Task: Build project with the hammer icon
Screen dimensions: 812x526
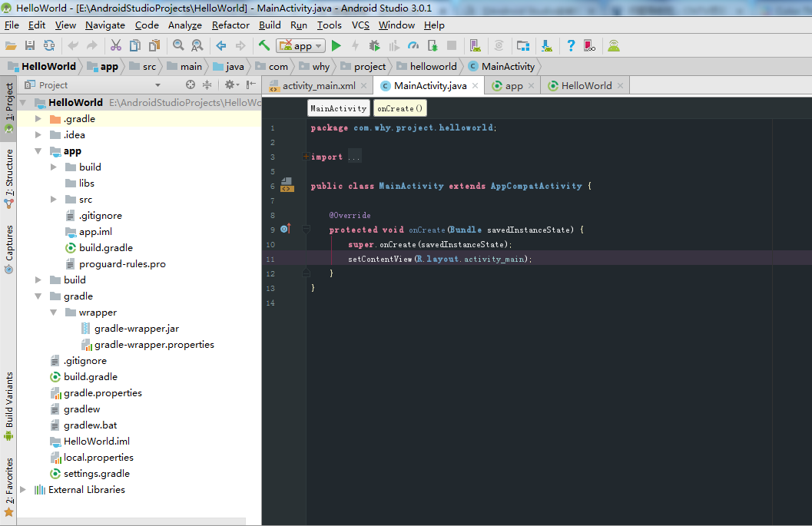Action: (x=264, y=45)
